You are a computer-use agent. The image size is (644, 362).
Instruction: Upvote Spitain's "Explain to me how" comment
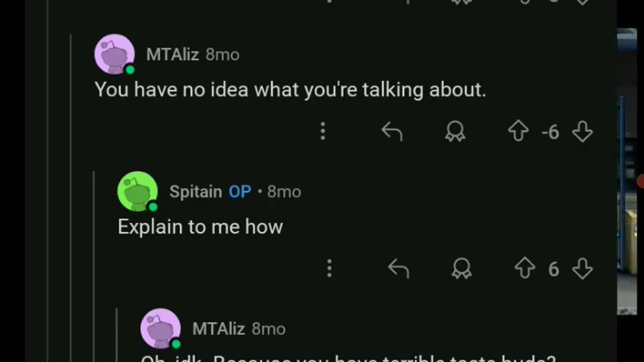pos(525,269)
